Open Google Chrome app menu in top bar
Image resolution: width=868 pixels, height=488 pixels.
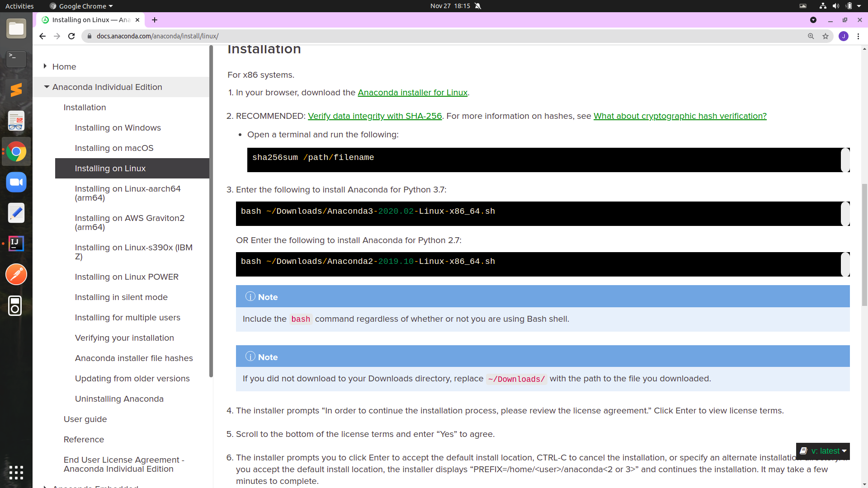[82, 6]
